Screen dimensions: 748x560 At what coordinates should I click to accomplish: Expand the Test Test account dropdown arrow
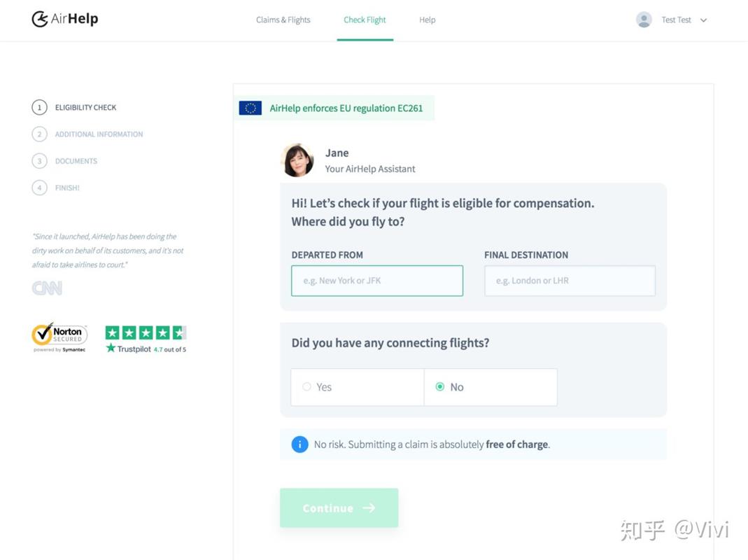point(704,20)
